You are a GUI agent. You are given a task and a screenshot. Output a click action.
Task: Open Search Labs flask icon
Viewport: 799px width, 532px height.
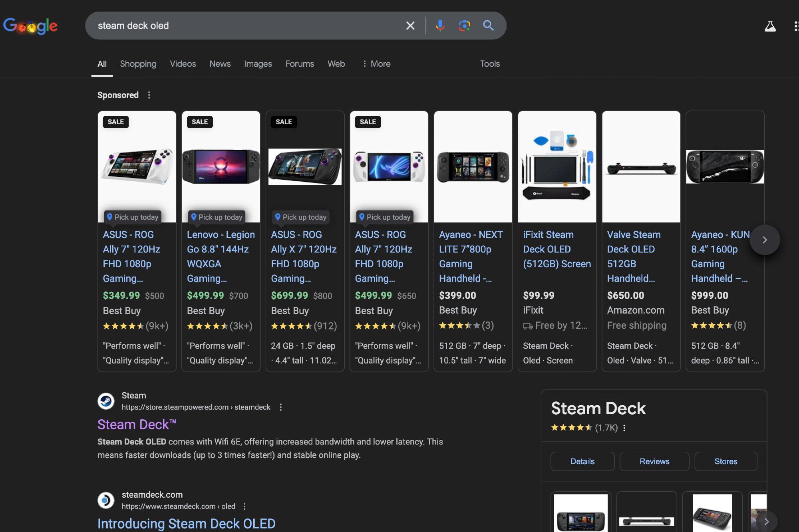coord(770,26)
